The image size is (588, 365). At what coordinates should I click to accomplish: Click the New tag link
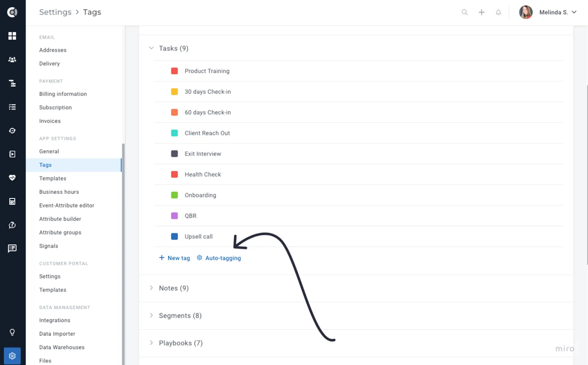pos(175,258)
